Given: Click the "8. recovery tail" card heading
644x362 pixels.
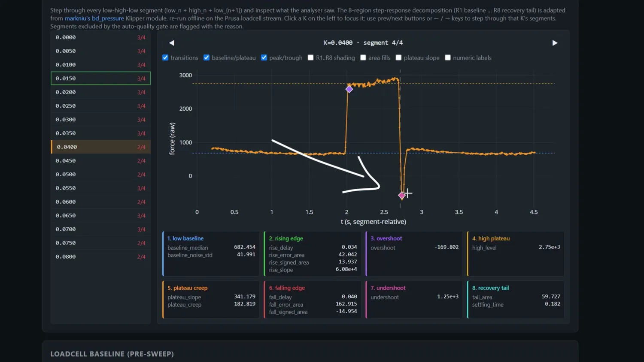Looking at the screenshot, I should click(x=491, y=288).
